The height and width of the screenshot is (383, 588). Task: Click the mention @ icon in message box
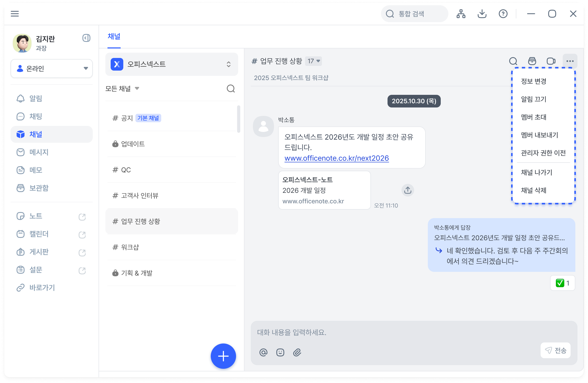click(263, 352)
